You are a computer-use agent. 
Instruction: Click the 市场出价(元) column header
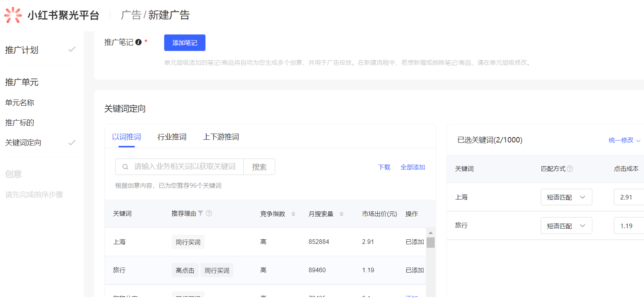pos(380,214)
